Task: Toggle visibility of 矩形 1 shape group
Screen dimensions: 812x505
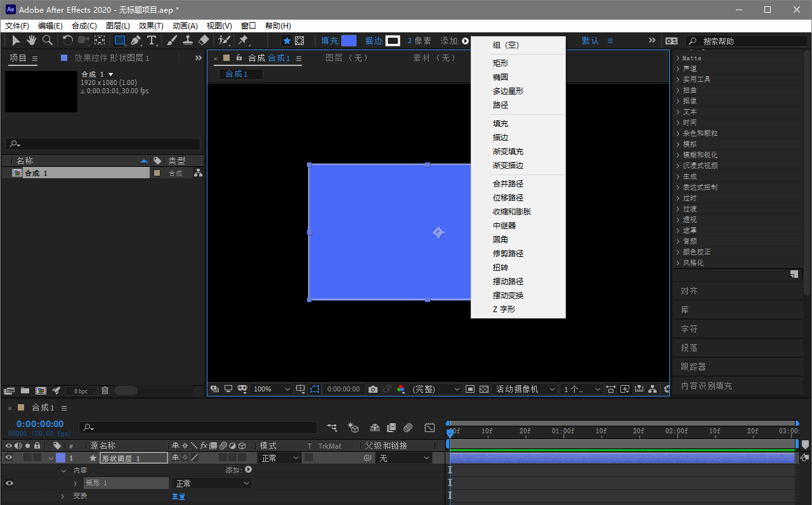Action: [9, 483]
